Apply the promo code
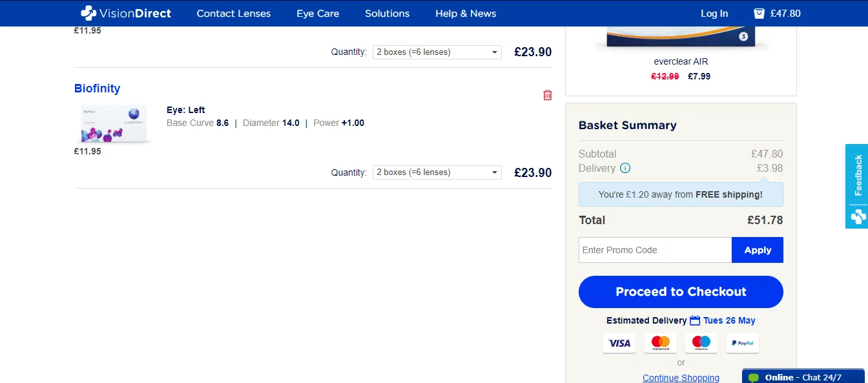 (758, 250)
